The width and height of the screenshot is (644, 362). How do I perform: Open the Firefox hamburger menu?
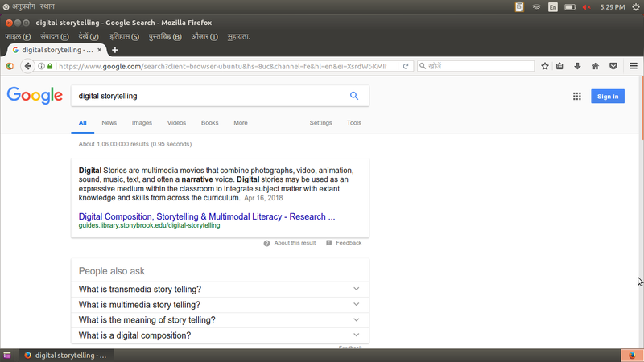pos(634,66)
